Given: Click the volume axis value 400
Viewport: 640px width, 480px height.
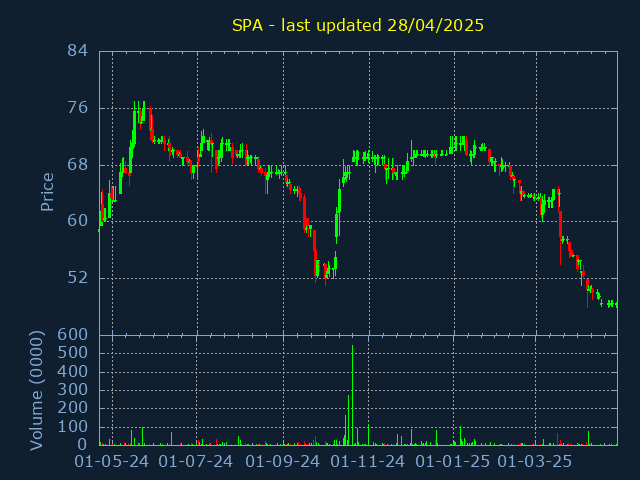Looking at the screenshot, I should 73,372.
